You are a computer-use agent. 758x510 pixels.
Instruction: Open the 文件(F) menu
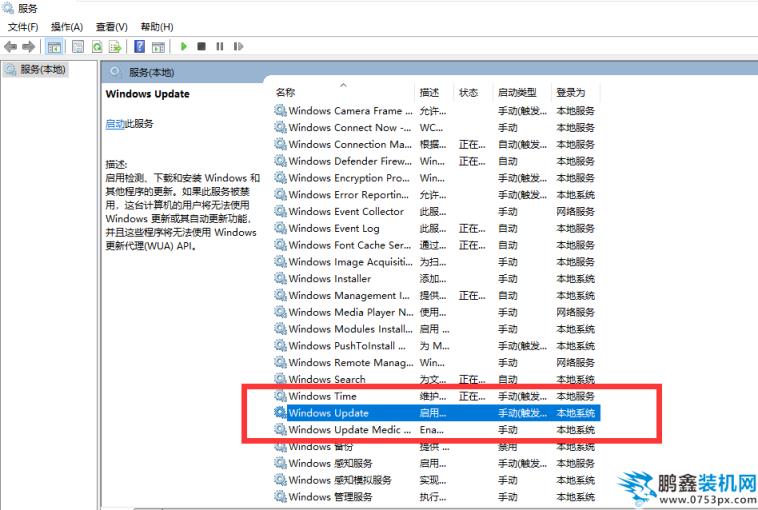point(23,27)
